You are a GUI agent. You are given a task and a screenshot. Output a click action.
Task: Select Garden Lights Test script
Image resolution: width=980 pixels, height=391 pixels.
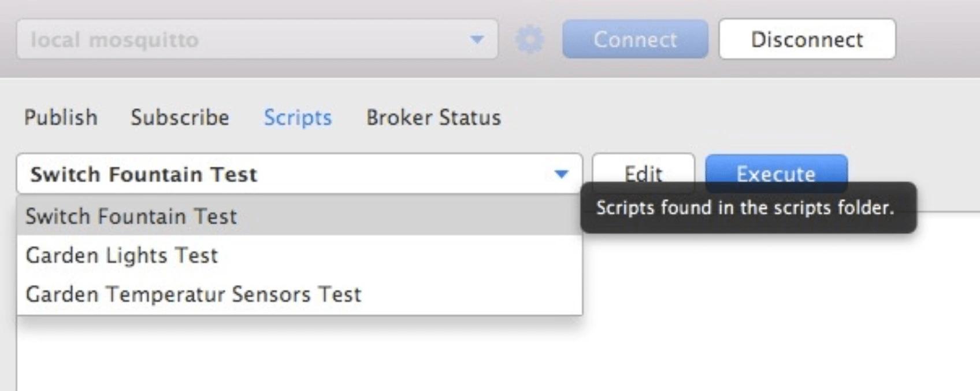click(122, 255)
